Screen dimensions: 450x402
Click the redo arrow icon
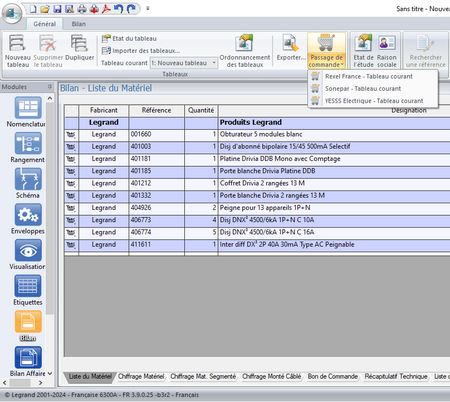click(x=131, y=9)
